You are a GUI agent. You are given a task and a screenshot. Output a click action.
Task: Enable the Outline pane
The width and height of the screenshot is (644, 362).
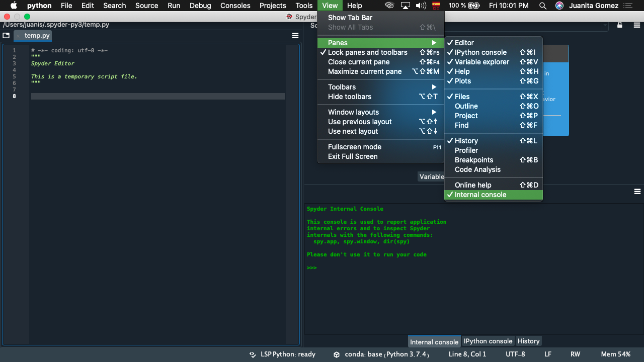coord(494,106)
